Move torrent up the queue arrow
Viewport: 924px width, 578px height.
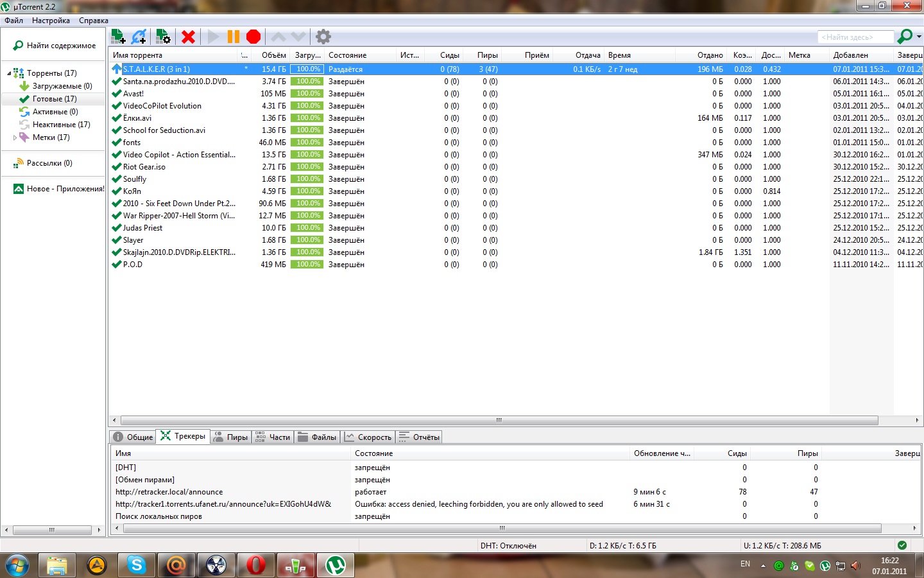(x=278, y=37)
